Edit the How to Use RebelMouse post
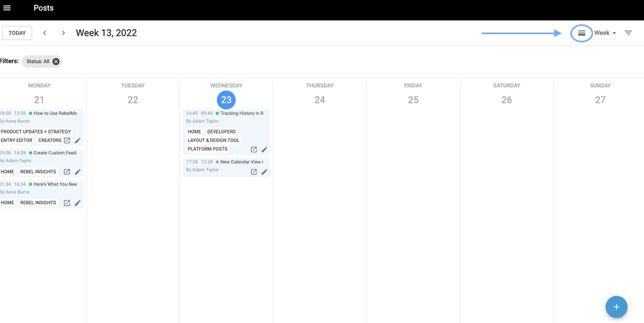Image resolution: width=644 pixels, height=323 pixels. pos(78,141)
